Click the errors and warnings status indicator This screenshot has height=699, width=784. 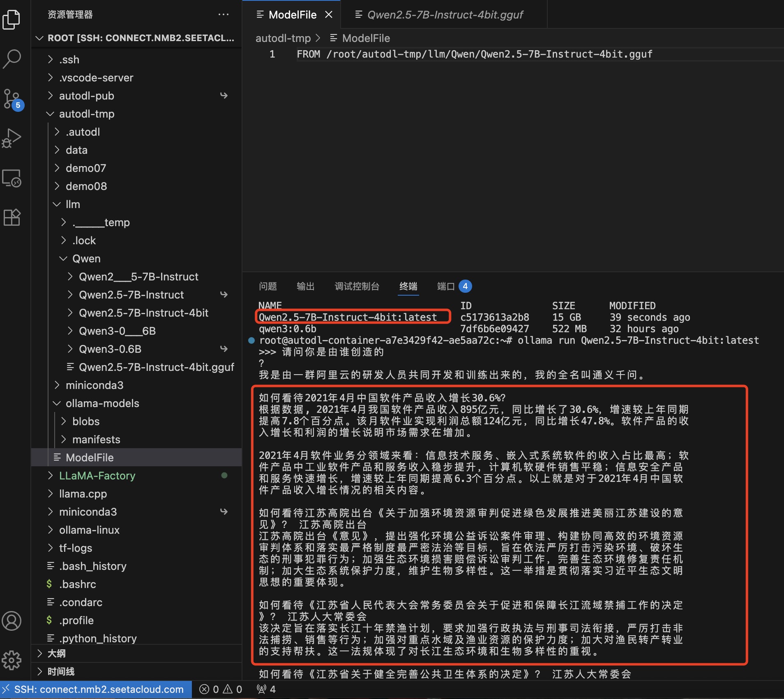point(221,689)
